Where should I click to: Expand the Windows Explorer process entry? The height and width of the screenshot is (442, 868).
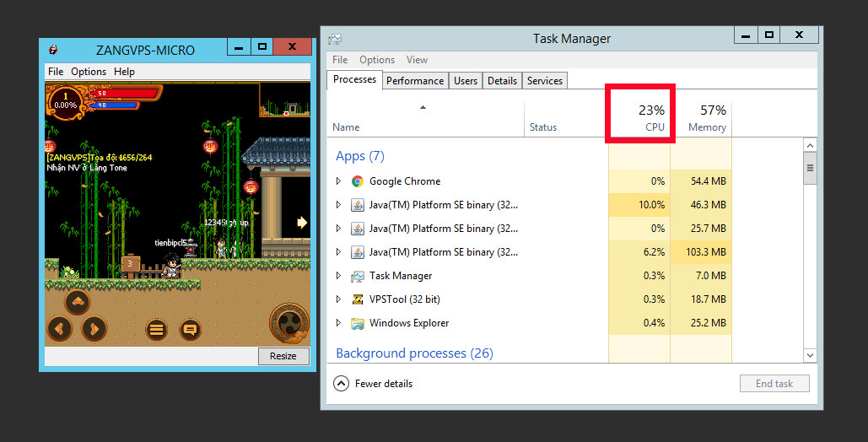click(339, 323)
